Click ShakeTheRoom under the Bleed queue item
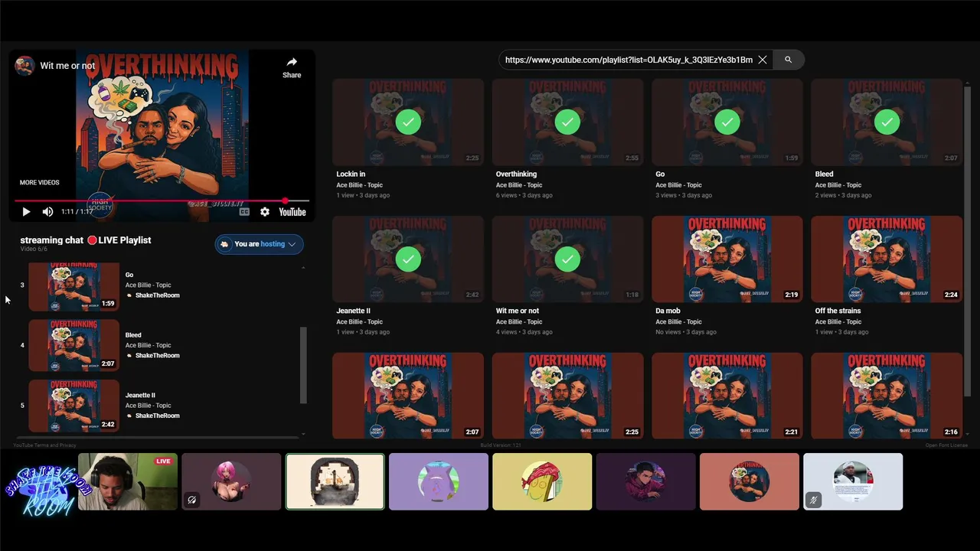The image size is (980, 551). (157, 356)
